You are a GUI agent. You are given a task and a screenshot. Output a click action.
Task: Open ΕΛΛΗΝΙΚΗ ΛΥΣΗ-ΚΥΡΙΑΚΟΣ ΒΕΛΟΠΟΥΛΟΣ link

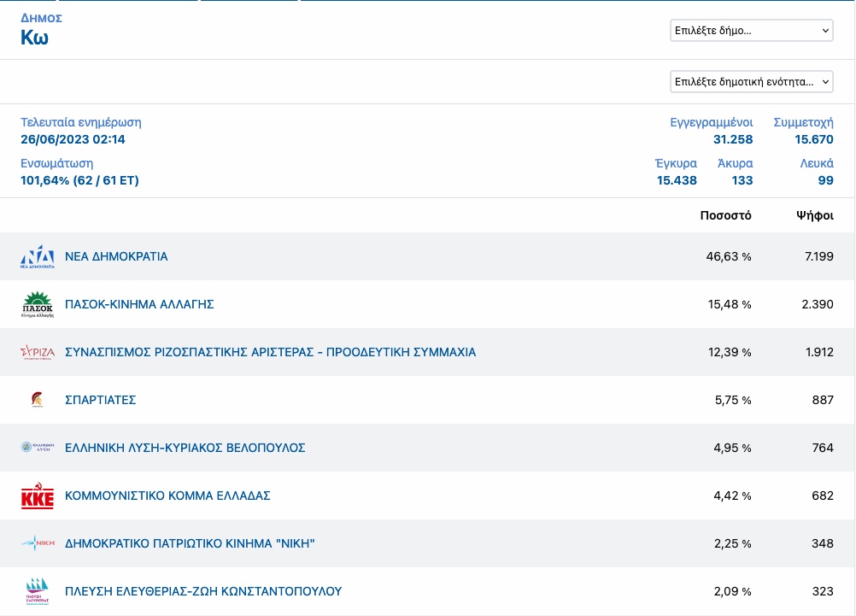coord(185,448)
